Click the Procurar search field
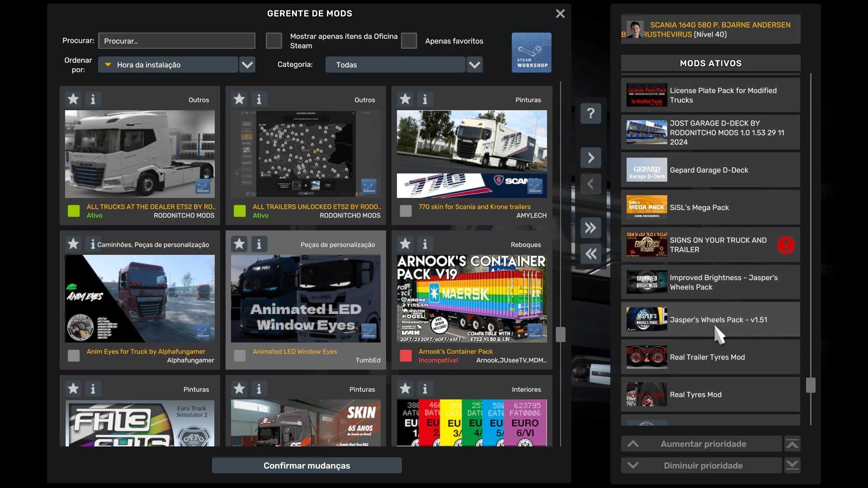The width and height of the screenshot is (868, 488). [177, 41]
